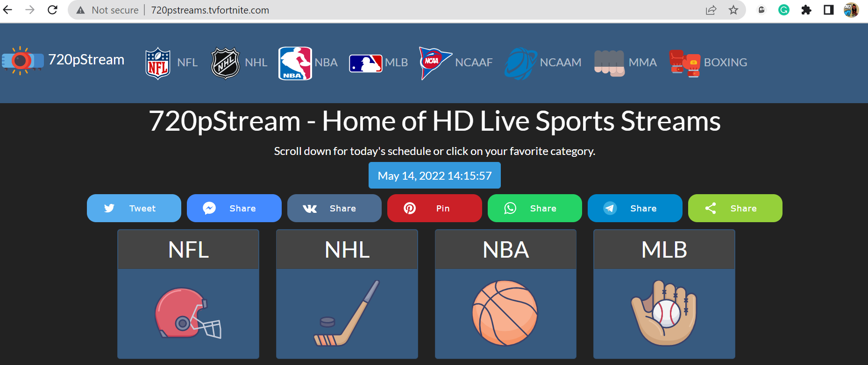This screenshot has height=365, width=868.
Task: Click the NBA logo in navbar
Action: click(295, 63)
